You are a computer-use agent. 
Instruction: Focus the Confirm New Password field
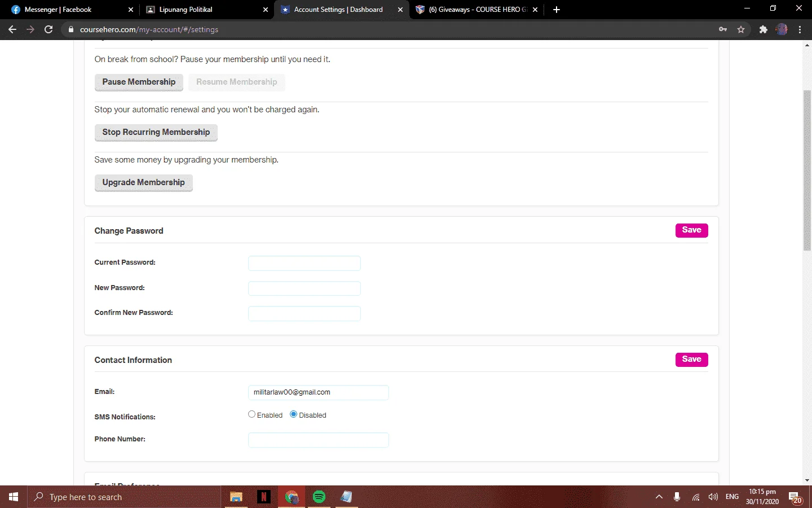click(x=304, y=313)
